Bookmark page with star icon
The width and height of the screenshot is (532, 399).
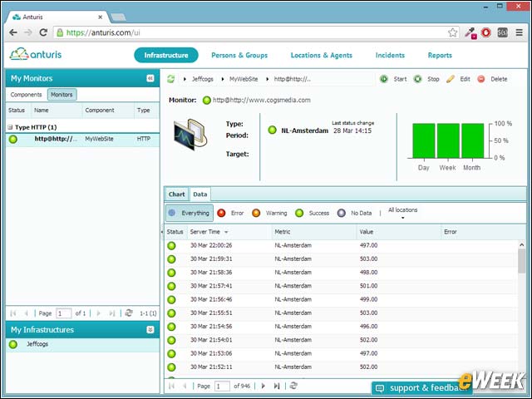(x=452, y=32)
